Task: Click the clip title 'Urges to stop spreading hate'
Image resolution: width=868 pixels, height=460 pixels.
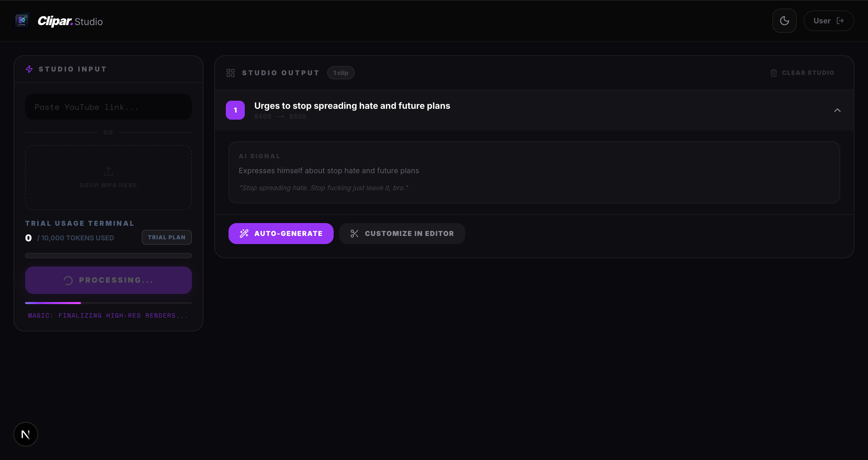Action: pos(352,106)
